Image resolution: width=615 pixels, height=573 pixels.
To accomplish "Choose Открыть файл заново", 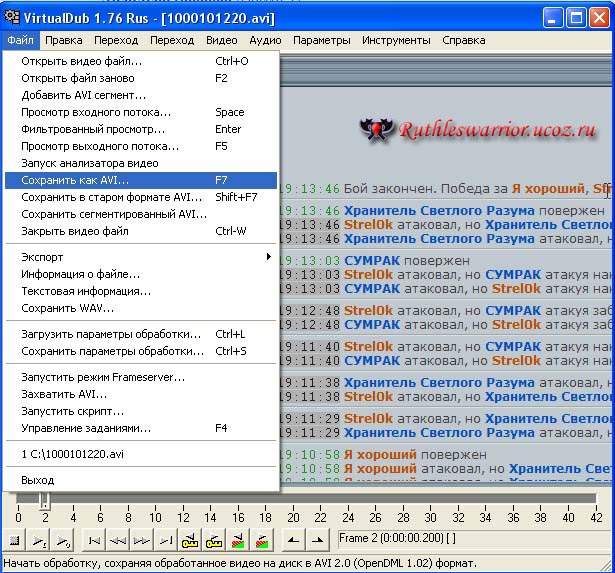I will [141, 78].
